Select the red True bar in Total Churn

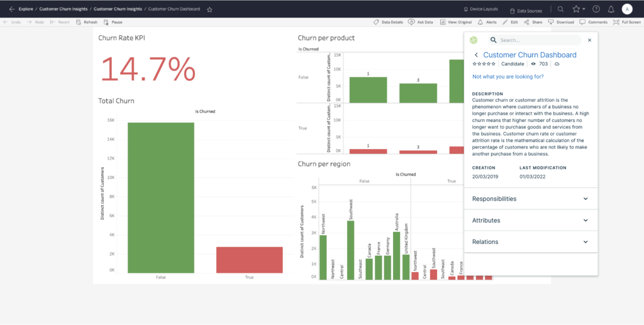coord(249,260)
